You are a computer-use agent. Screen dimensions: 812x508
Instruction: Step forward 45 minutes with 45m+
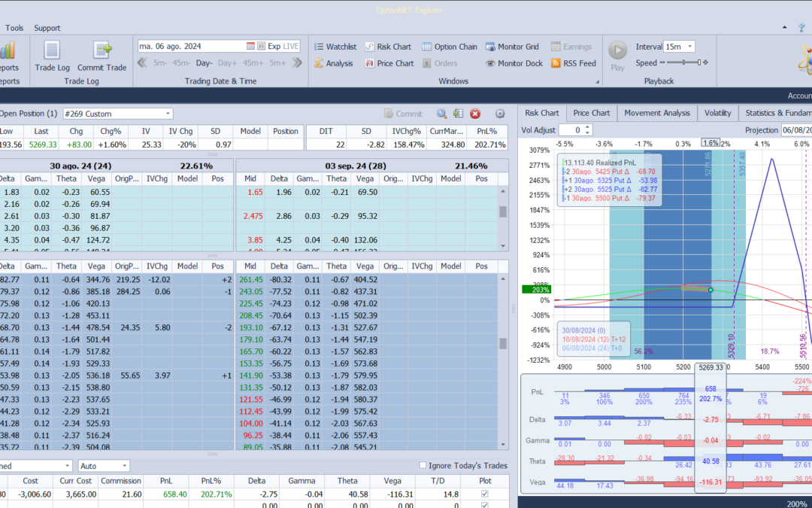253,63
